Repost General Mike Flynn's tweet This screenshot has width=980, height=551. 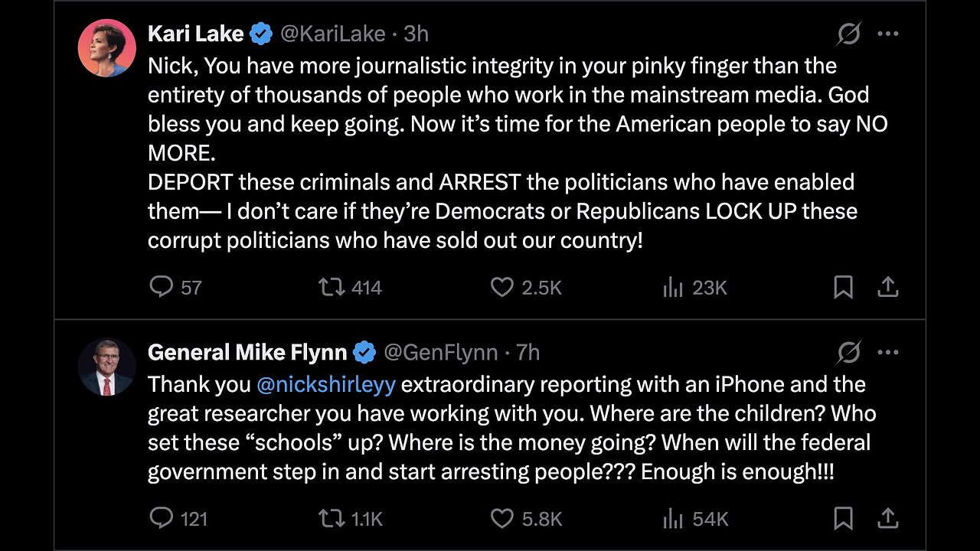coord(332,518)
